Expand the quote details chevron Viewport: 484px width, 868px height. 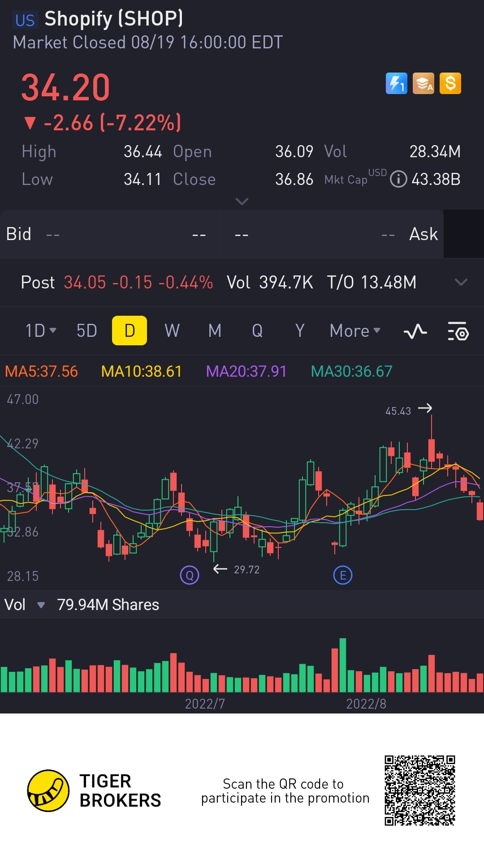242,202
